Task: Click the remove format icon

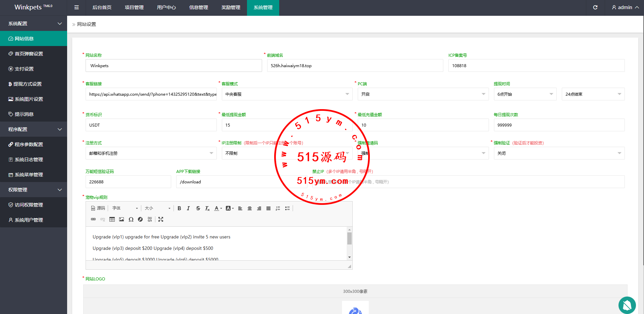Action: pos(207,208)
